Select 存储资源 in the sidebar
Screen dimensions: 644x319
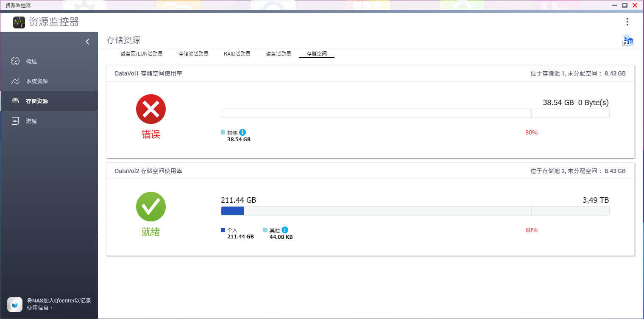point(49,101)
